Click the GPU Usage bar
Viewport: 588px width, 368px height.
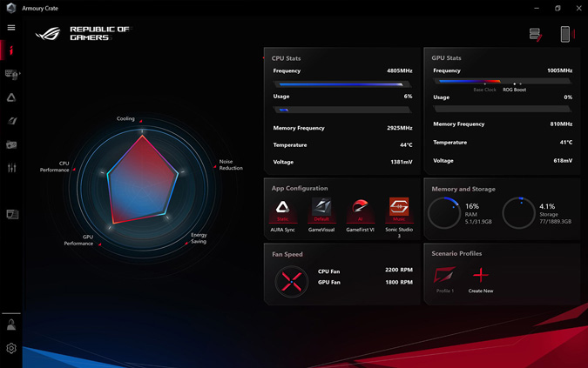[x=502, y=109]
